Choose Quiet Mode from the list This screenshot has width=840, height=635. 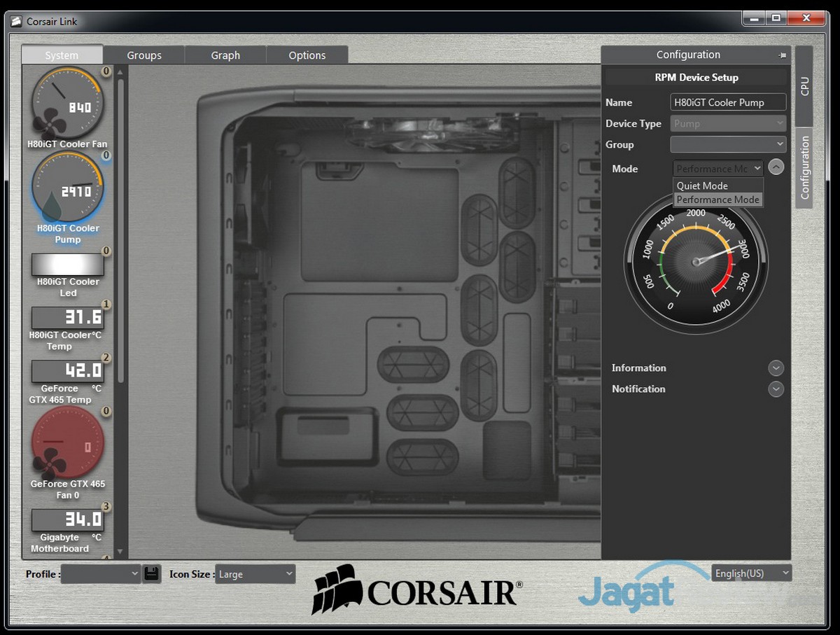point(703,186)
